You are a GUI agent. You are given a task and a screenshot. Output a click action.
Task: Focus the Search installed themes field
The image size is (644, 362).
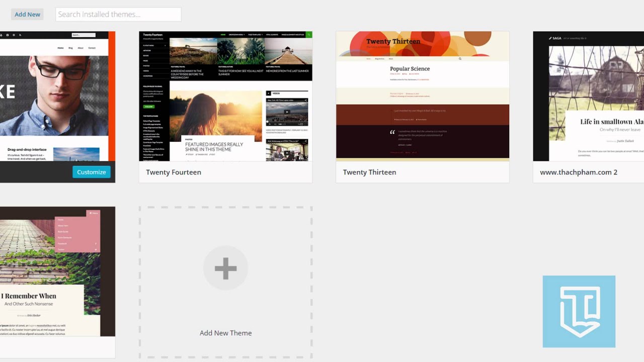coord(118,14)
